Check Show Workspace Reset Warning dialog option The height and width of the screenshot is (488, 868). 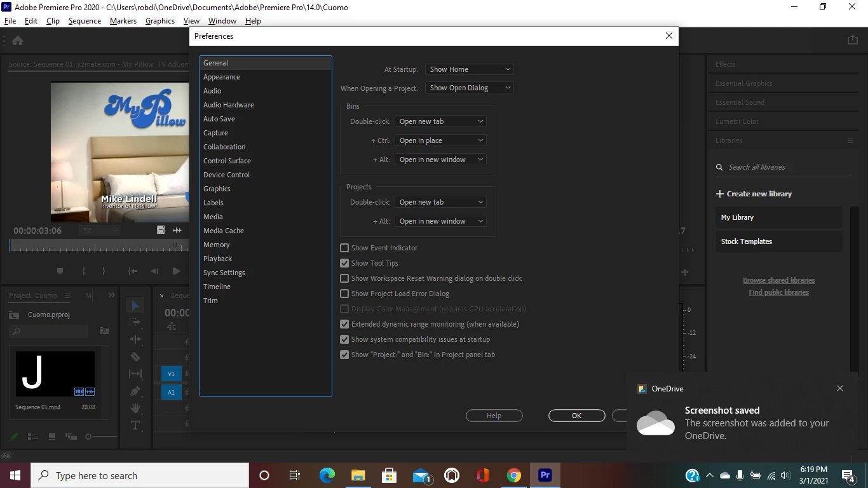click(344, 278)
